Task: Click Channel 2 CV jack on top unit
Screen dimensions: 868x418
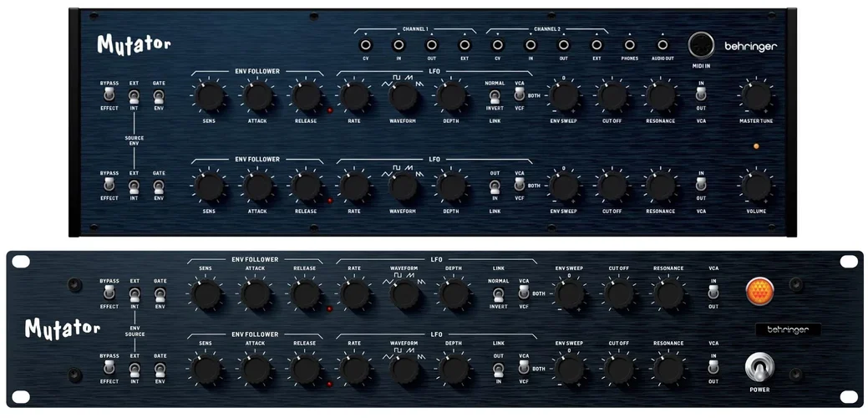Action: [498, 45]
